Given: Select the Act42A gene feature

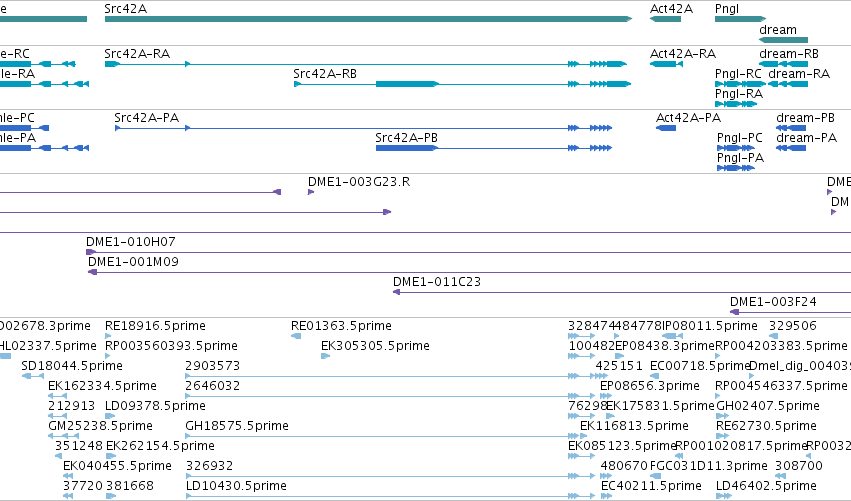Looking at the screenshot, I should [665, 19].
